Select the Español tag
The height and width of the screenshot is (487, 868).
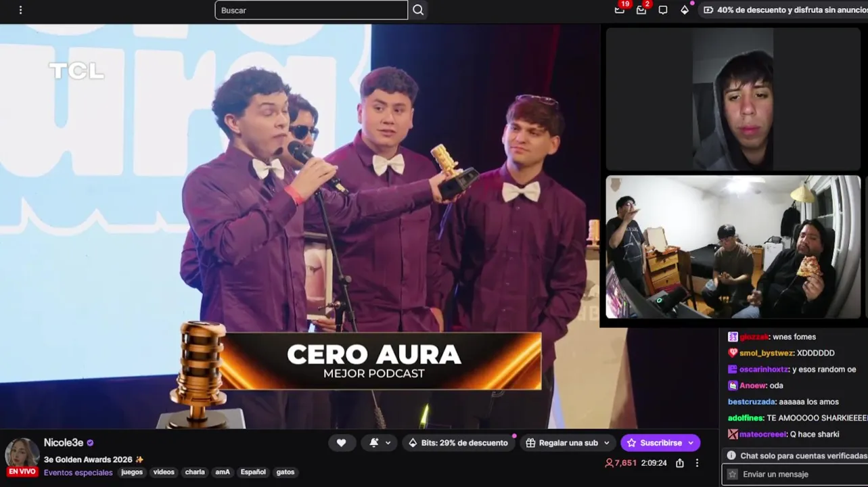tap(253, 472)
